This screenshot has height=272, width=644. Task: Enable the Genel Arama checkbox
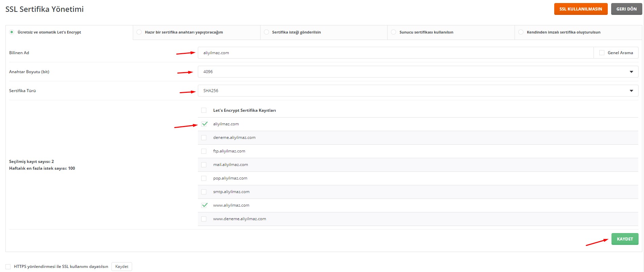click(602, 53)
